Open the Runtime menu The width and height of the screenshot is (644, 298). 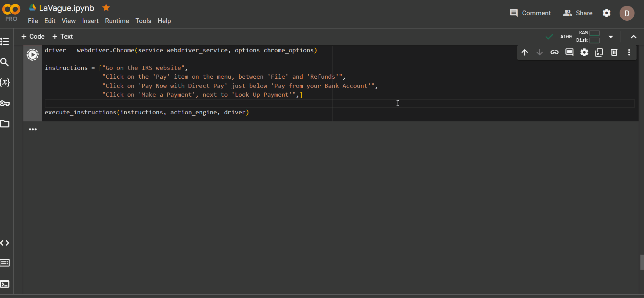click(117, 21)
